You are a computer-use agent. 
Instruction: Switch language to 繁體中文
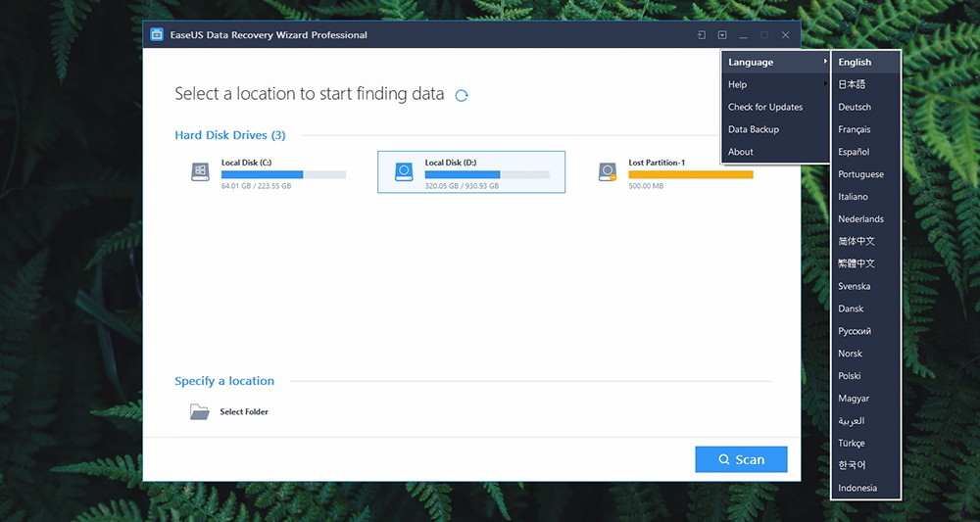click(865, 263)
